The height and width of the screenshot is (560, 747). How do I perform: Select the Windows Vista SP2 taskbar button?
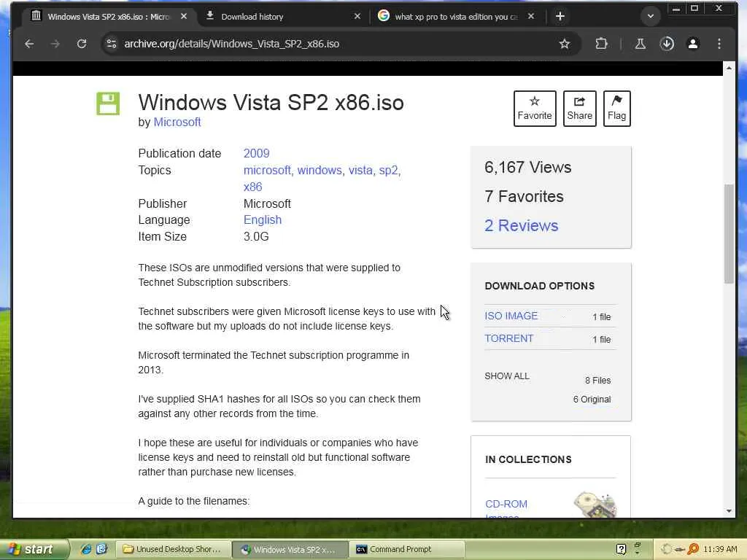[x=290, y=550]
